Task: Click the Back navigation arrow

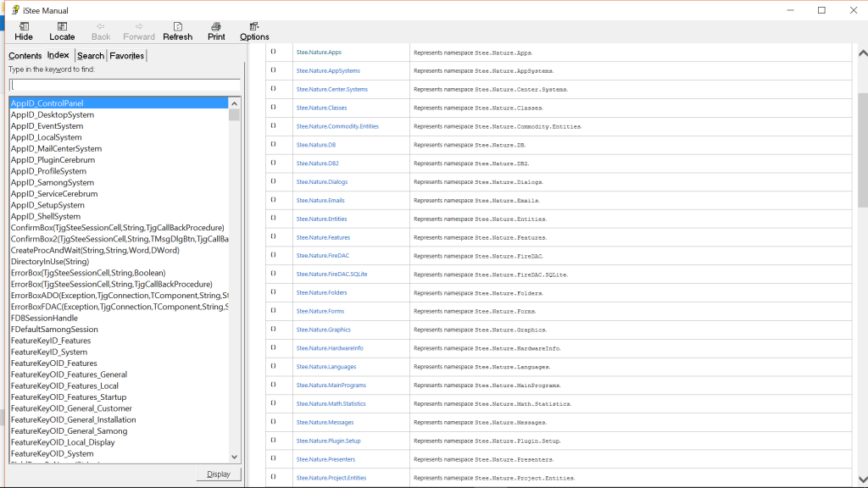Action: [x=101, y=27]
